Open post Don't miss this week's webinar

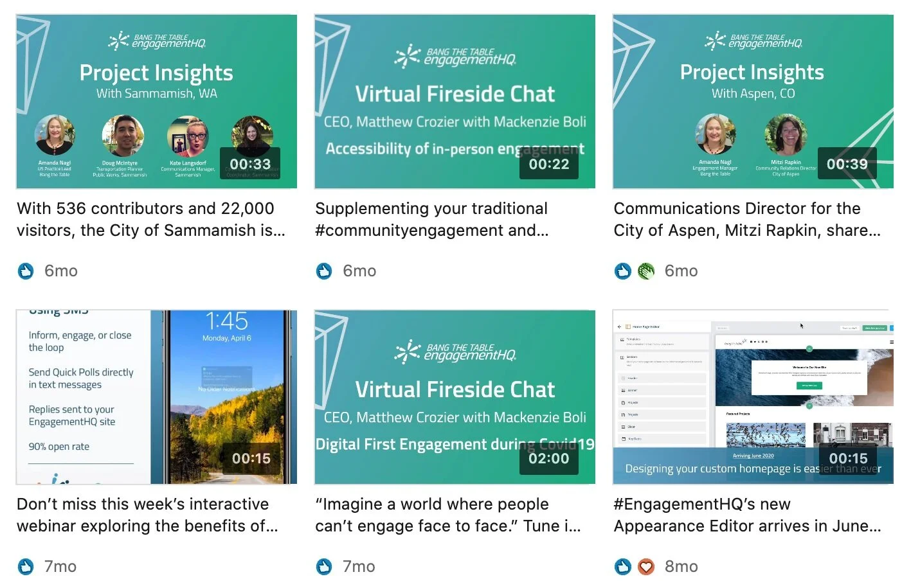coord(147,515)
